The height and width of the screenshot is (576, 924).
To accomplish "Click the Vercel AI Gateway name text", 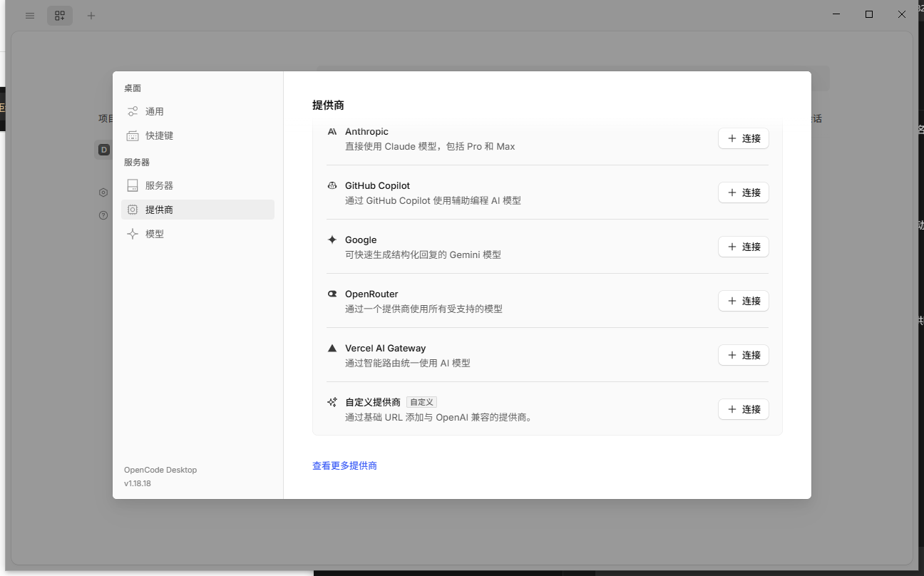I will (385, 348).
